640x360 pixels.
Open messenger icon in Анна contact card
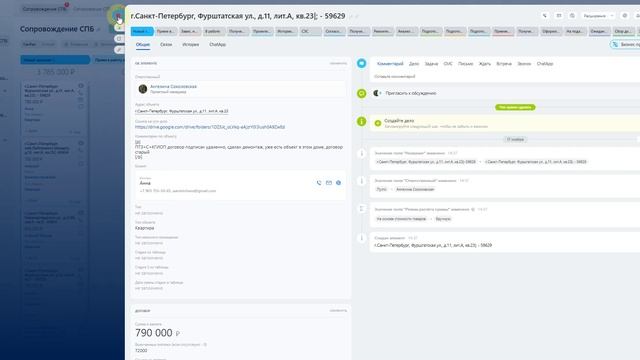(x=338, y=183)
